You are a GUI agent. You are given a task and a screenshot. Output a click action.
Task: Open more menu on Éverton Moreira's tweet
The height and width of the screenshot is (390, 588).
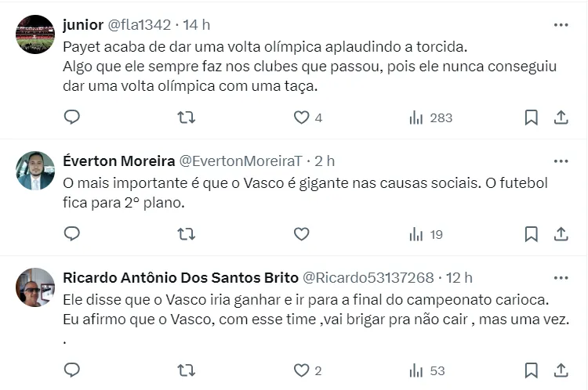tap(561, 161)
